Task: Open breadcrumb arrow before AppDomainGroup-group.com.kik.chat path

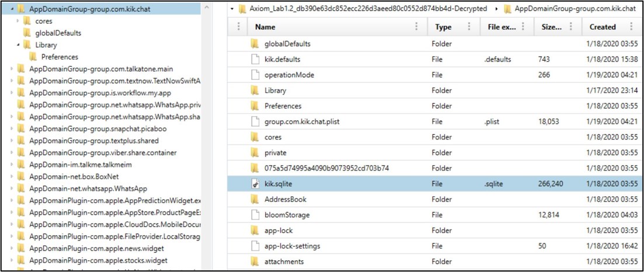Action: tap(497, 8)
